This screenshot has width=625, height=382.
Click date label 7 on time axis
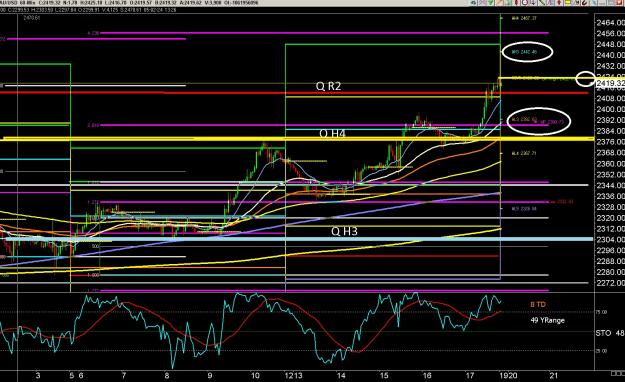click(x=124, y=376)
